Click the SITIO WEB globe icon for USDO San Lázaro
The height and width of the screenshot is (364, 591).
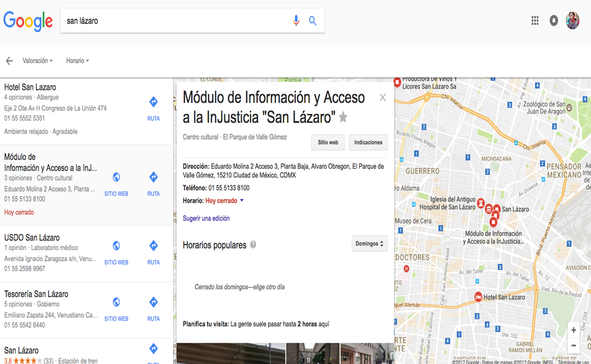point(116,246)
